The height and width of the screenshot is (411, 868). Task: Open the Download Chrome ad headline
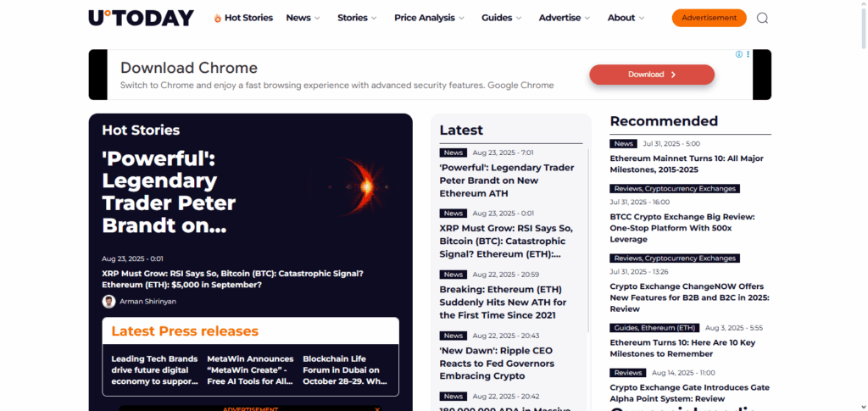pyautogui.click(x=189, y=68)
